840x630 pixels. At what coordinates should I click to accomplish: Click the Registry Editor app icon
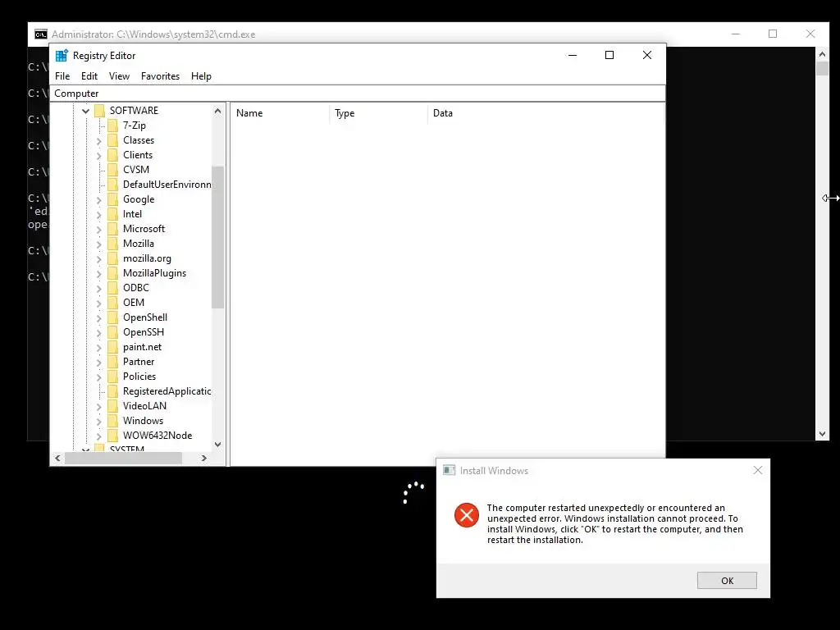click(x=62, y=55)
